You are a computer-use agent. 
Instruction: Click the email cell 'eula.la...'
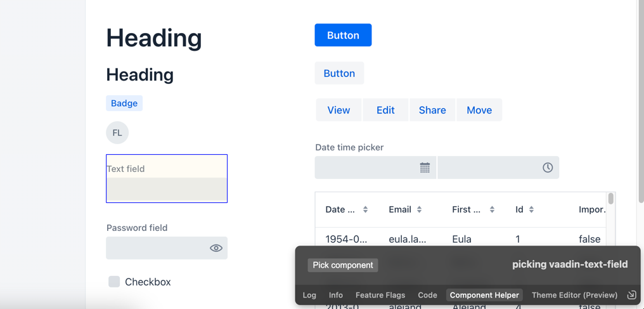(409, 239)
